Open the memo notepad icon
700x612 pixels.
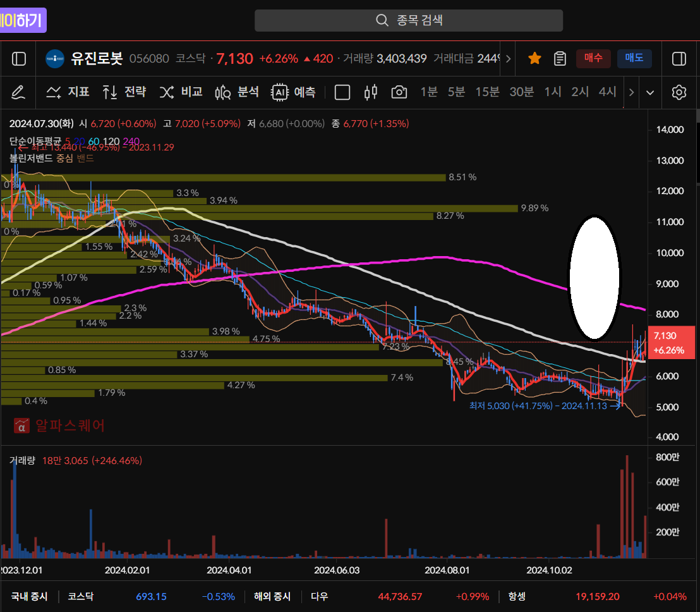click(560, 59)
